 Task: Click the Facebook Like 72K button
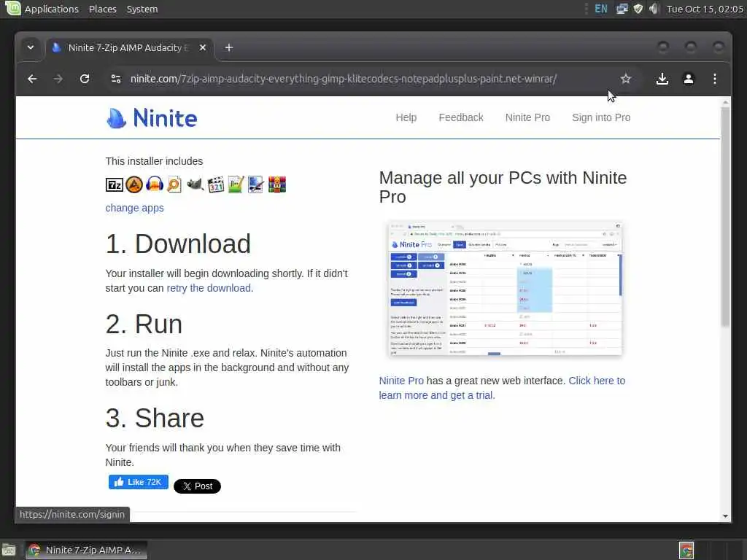pyautogui.click(x=138, y=482)
